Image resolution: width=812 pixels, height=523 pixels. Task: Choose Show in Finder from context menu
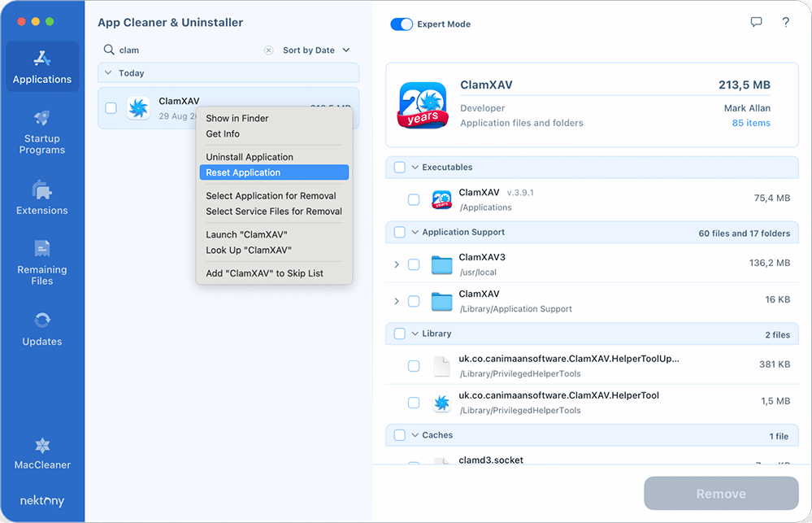tap(274, 118)
